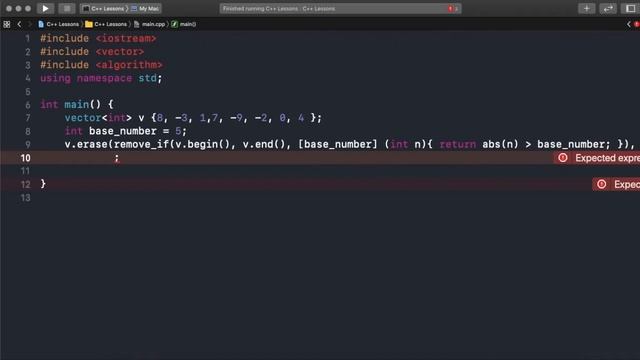Open the Library with the plus button
This screenshot has width=640, height=360.
click(587, 8)
